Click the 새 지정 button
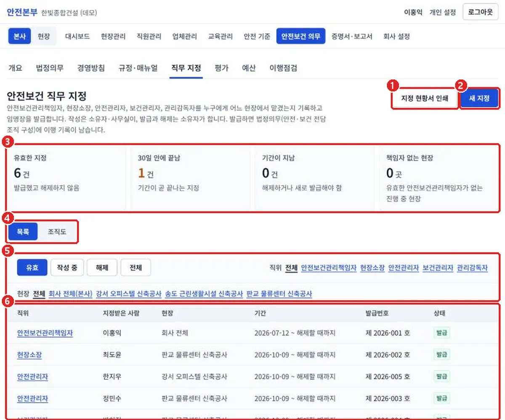 coord(479,99)
